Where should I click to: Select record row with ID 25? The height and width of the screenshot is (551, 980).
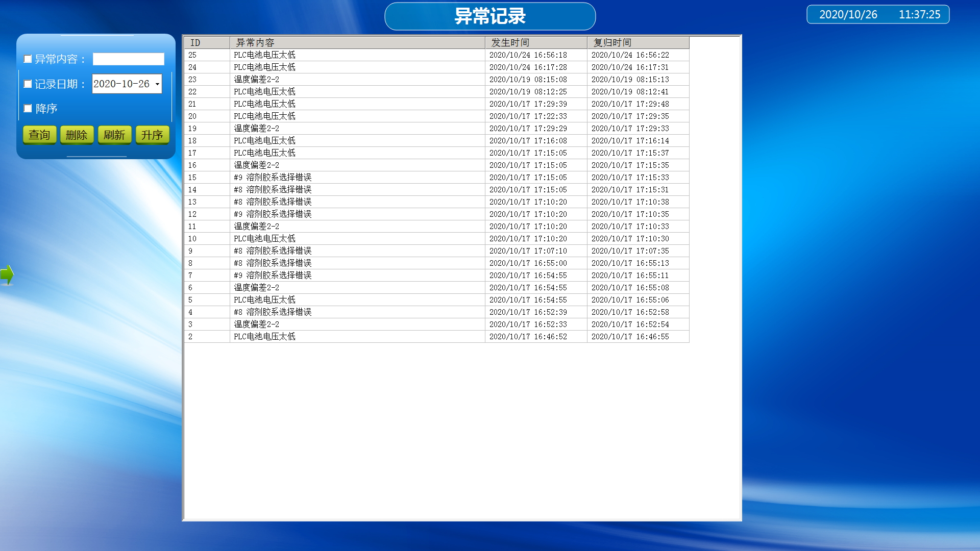pos(357,55)
